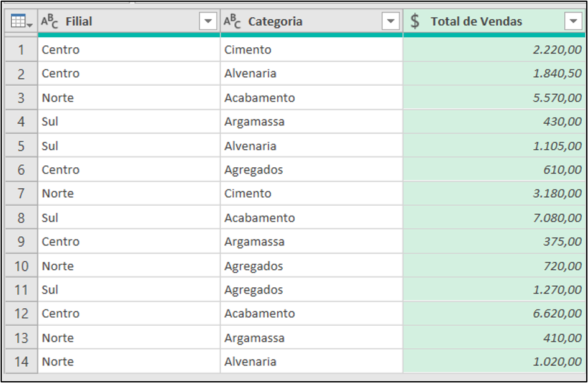This screenshot has width=588, height=383.
Task: Click the value 1.270,00
Action: [x=558, y=290]
